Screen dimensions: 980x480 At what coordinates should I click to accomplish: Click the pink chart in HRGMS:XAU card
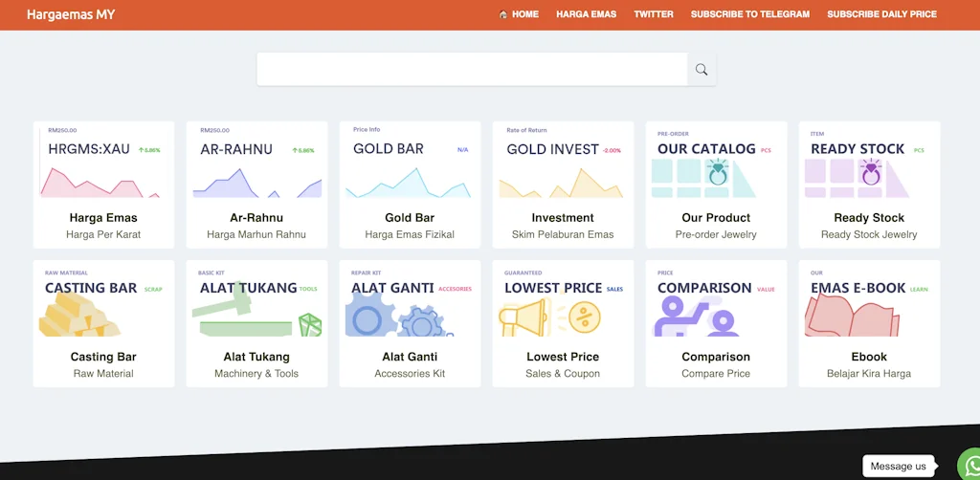(x=100, y=183)
